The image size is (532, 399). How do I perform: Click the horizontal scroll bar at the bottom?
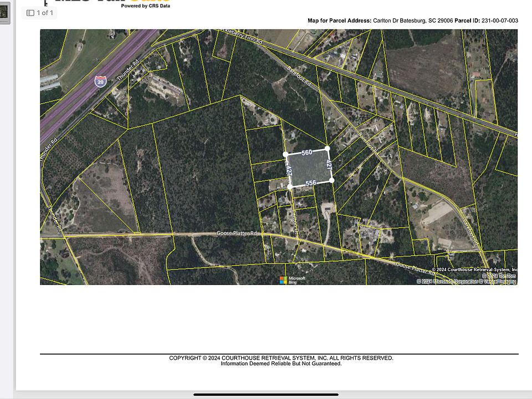[x=266, y=395]
